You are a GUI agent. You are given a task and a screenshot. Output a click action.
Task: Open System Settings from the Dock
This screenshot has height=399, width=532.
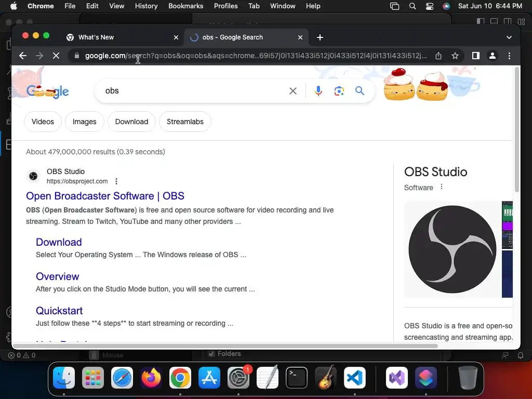coord(238,378)
